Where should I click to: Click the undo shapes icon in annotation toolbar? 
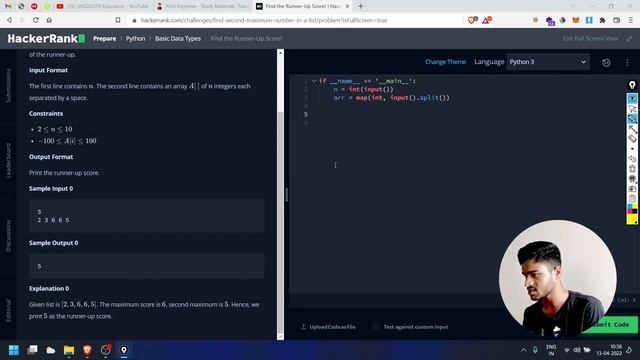coord(632,158)
